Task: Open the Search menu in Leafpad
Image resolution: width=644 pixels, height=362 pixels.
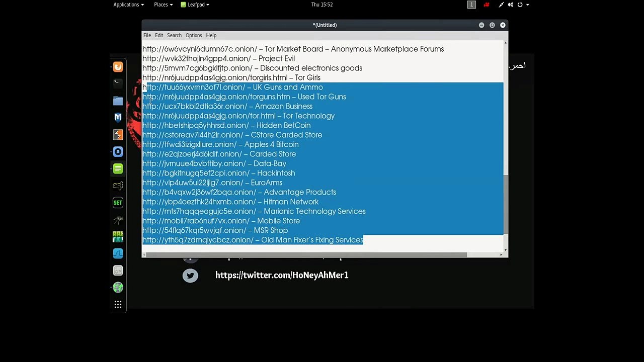Action: 174,35
